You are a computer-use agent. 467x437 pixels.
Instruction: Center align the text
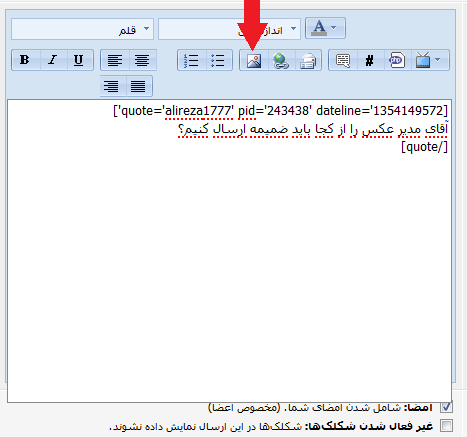142,60
